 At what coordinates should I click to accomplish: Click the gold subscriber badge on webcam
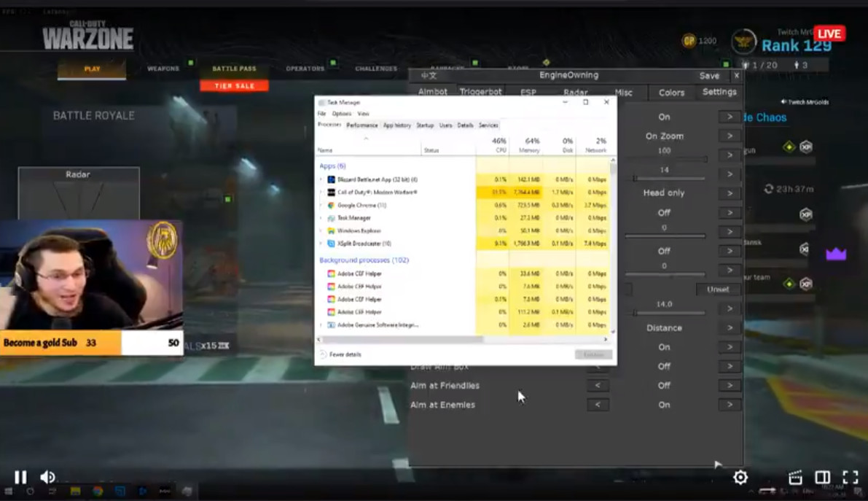coord(163,240)
